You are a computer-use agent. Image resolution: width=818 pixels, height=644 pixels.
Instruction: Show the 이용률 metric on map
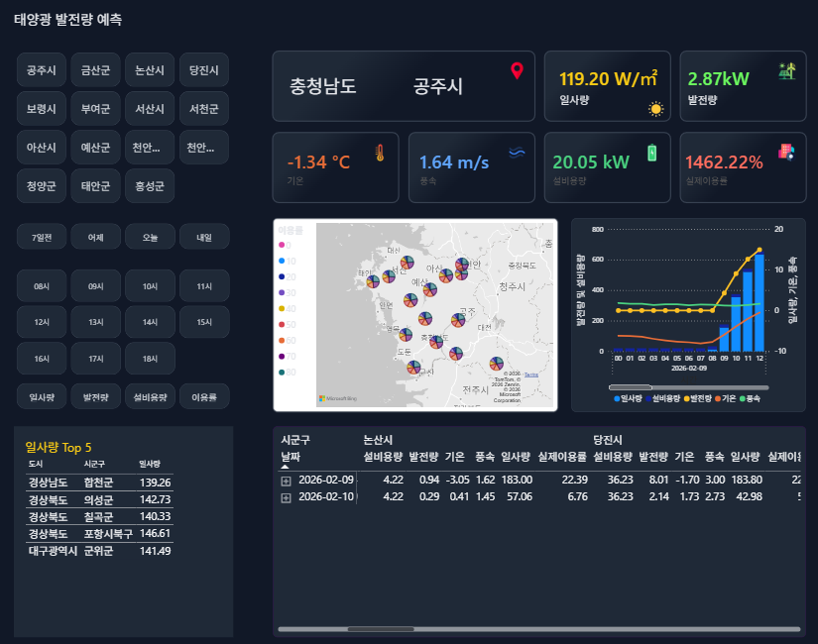click(x=204, y=397)
